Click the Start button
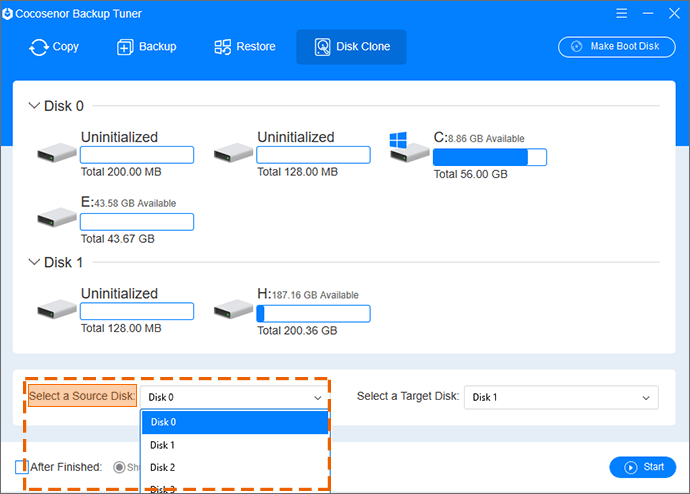 (x=642, y=467)
